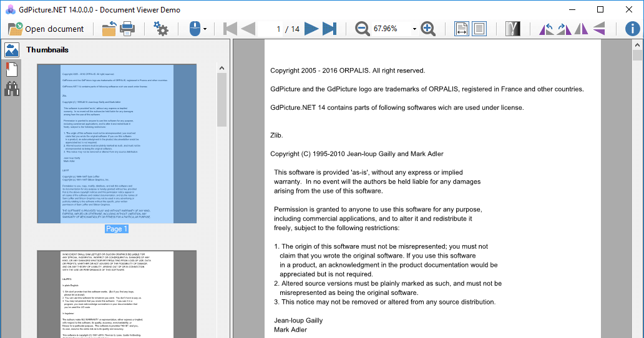Screen dimensions: 644x338
Task: Print the document with the printer icon
Action: click(127, 29)
